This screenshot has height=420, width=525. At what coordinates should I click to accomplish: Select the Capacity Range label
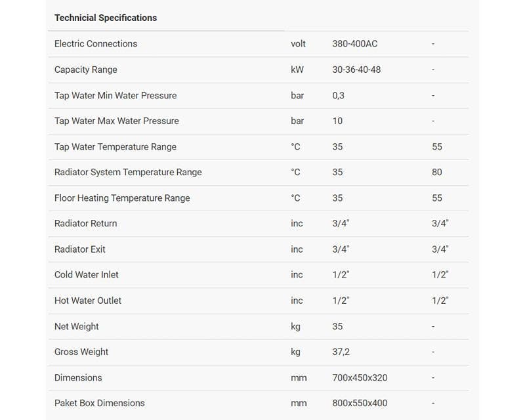click(86, 70)
